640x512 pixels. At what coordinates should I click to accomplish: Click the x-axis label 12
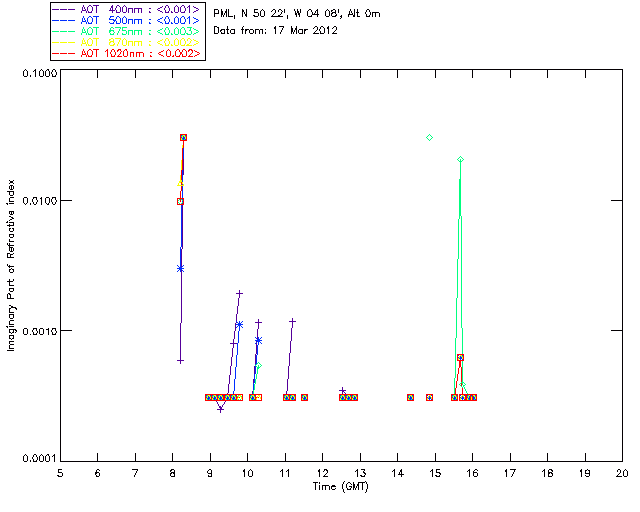click(x=322, y=473)
